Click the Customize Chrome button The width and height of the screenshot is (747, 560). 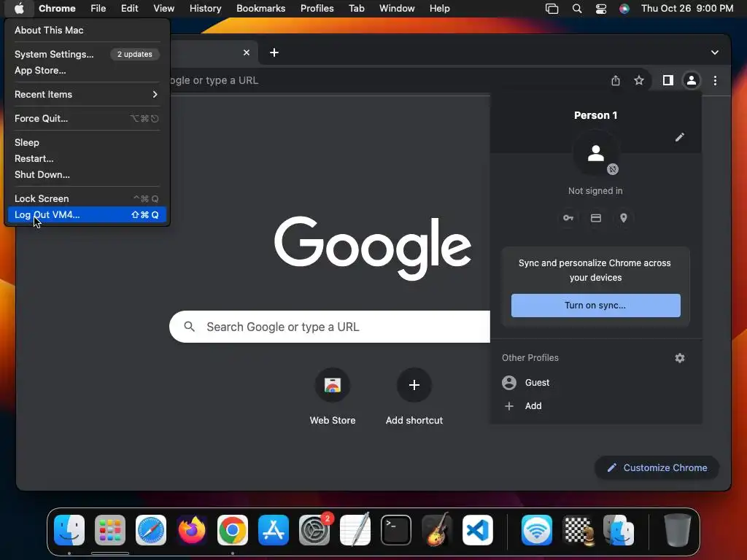click(x=657, y=467)
